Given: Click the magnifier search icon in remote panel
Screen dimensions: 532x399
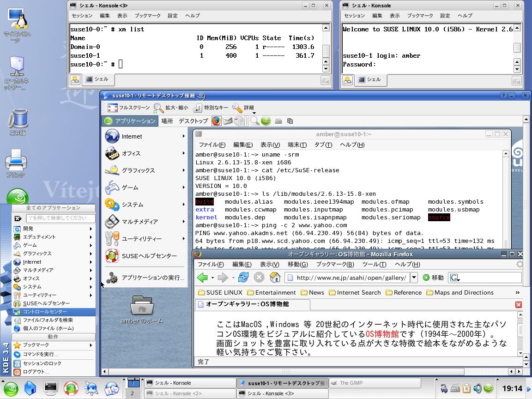Looking at the screenshot, I should pyautogui.click(x=254, y=121).
